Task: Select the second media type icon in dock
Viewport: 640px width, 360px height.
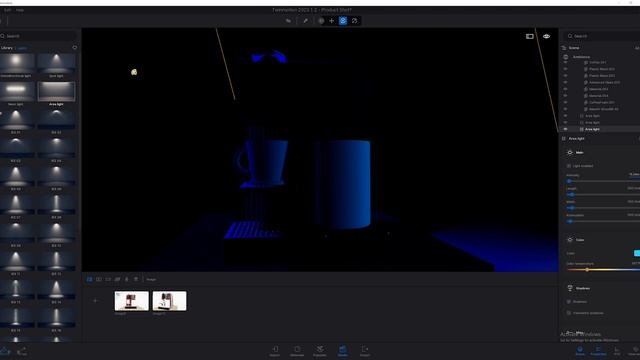Action: [99, 279]
